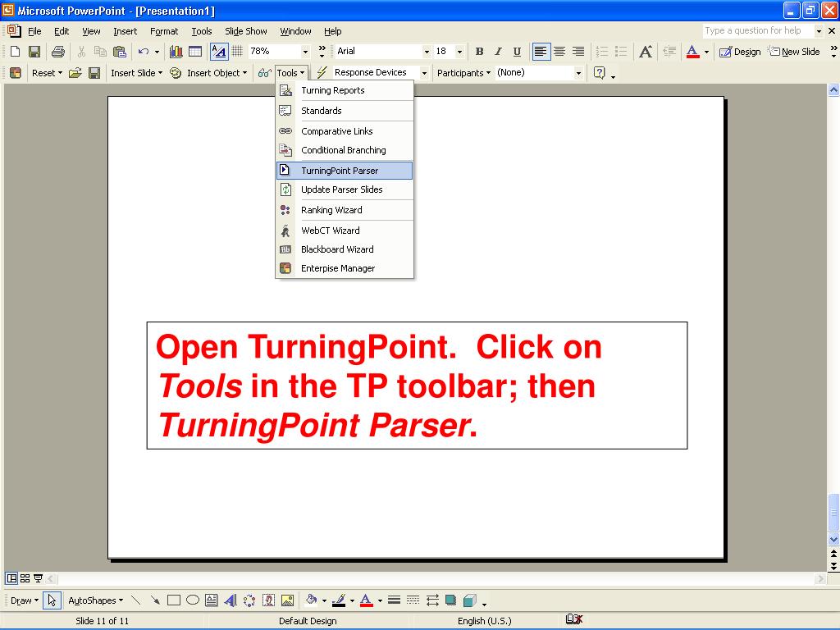The image size is (840, 630).
Task: Click the TurningPoint open folder icon
Action: coord(75,73)
